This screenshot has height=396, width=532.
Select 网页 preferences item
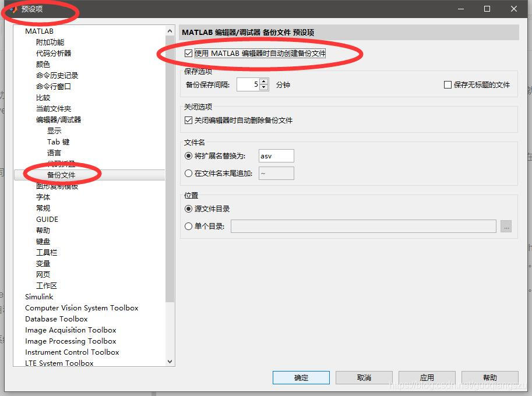click(x=43, y=275)
